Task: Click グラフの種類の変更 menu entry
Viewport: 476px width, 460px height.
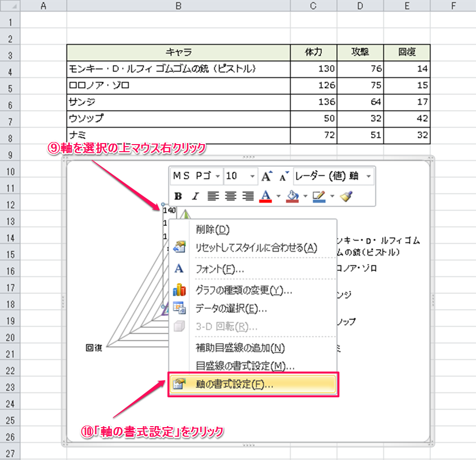Action: [x=244, y=290]
